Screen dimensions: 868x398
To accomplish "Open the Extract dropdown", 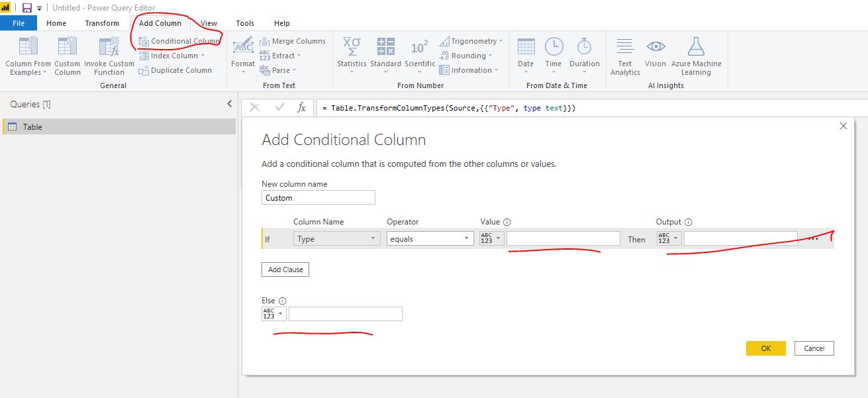I will [x=280, y=56].
